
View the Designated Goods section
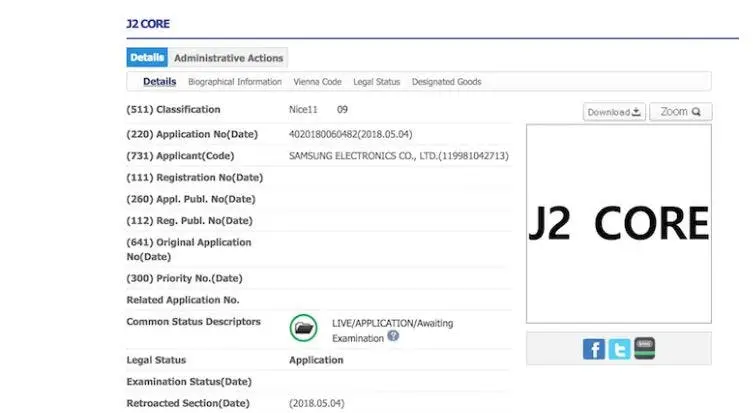(x=446, y=82)
